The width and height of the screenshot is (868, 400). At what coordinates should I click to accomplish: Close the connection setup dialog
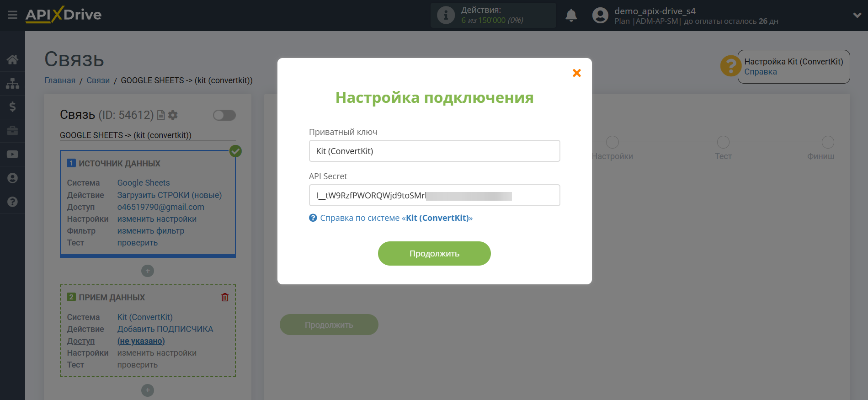click(x=577, y=73)
